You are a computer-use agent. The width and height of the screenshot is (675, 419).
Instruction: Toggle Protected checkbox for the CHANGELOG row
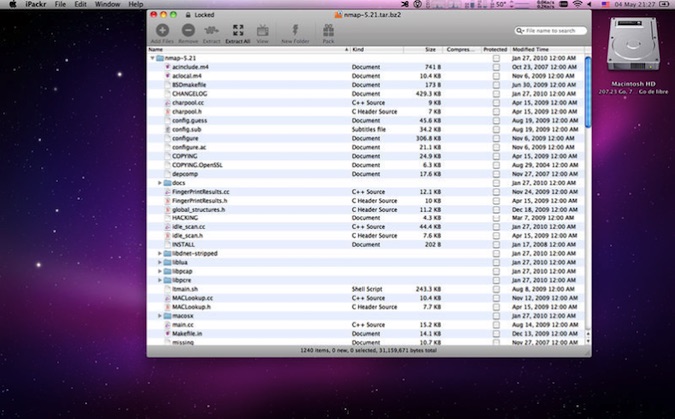click(x=496, y=93)
